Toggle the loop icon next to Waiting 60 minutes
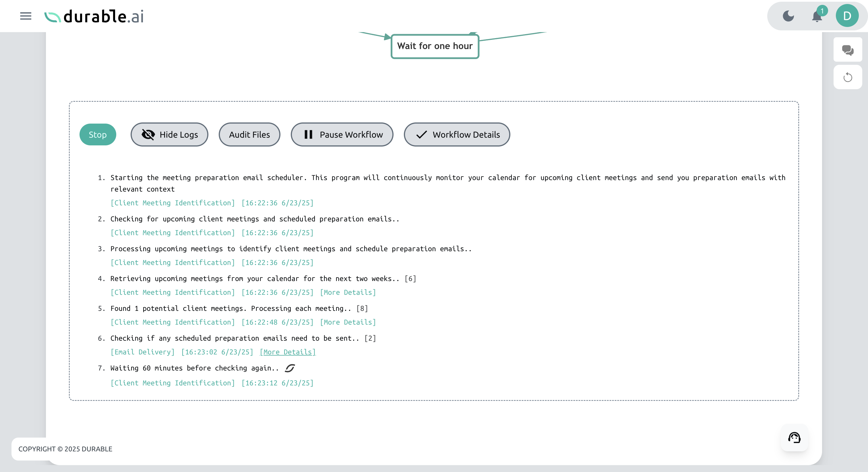This screenshot has width=868, height=472. pyautogui.click(x=289, y=368)
